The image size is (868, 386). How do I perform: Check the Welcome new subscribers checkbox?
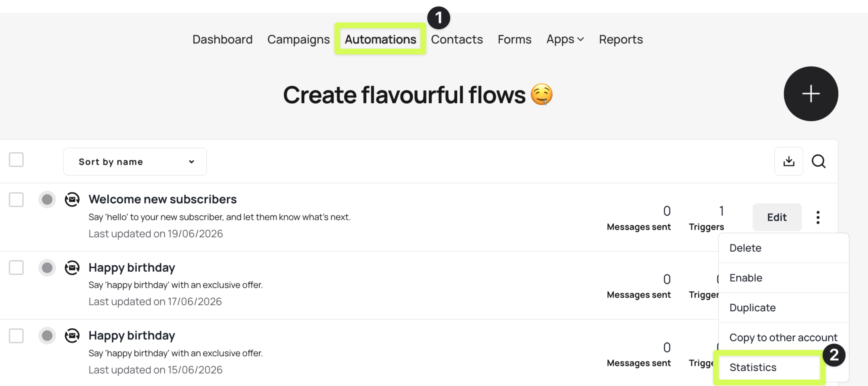coord(16,200)
